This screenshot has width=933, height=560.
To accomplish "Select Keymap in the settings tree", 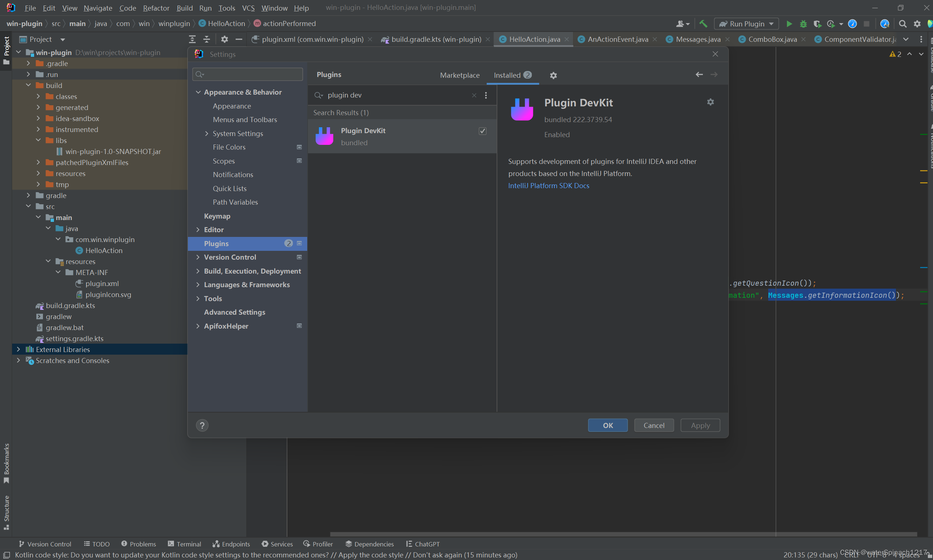I will [217, 216].
